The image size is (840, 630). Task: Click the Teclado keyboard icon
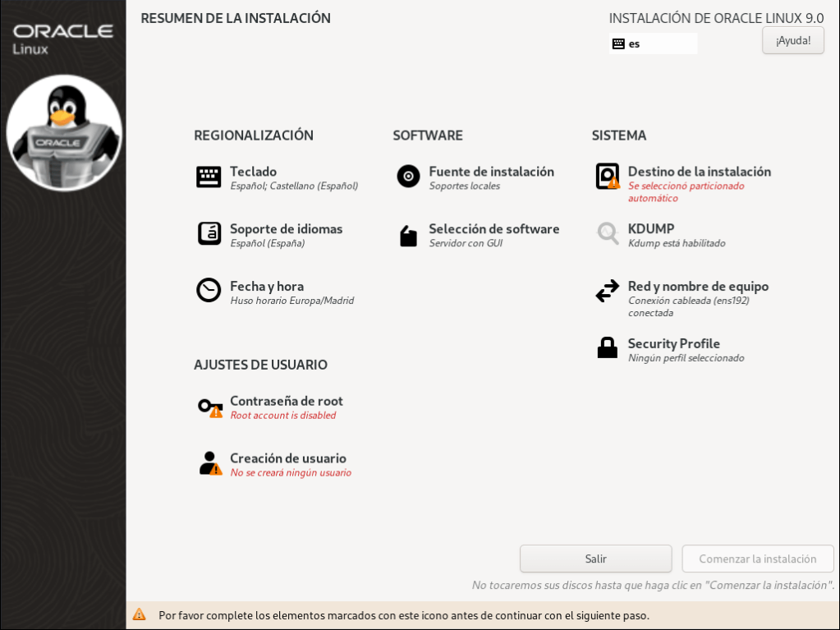tap(209, 177)
